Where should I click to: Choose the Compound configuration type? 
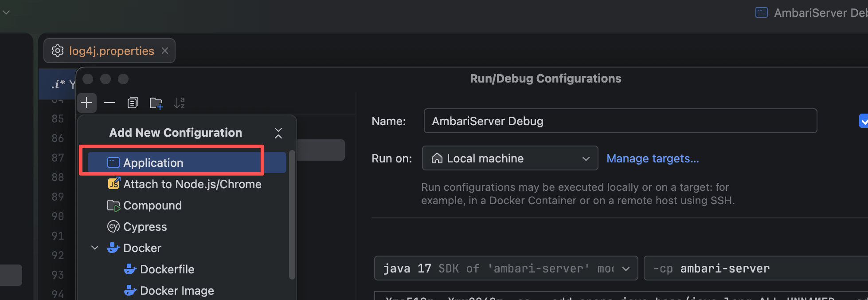click(x=152, y=205)
